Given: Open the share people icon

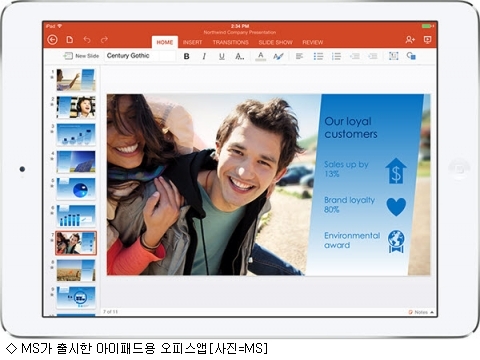Looking at the screenshot, I should (410, 40).
